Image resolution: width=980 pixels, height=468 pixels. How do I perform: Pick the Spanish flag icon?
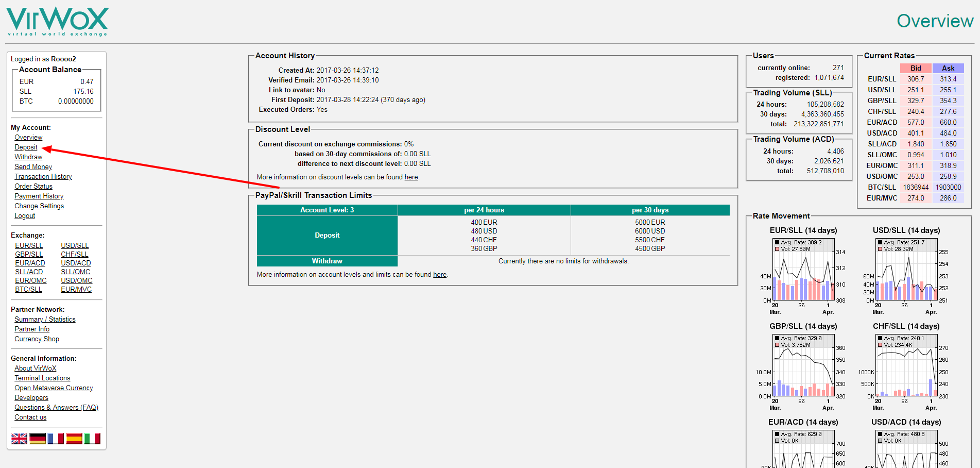point(74,439)
